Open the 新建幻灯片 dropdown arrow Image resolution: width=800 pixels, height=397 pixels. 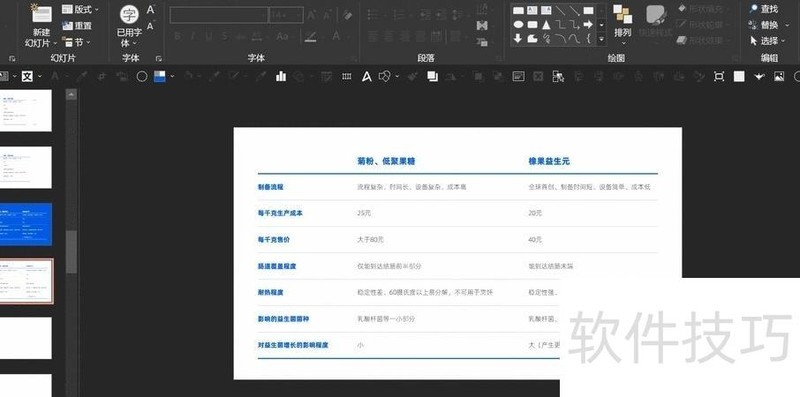[55, 43]
